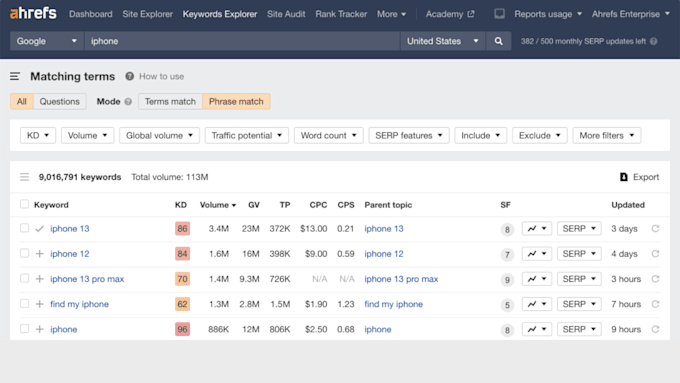This screenshot has width=680, height=383.
Task: Select KD score 96 badge
Action: pos(182,329)
